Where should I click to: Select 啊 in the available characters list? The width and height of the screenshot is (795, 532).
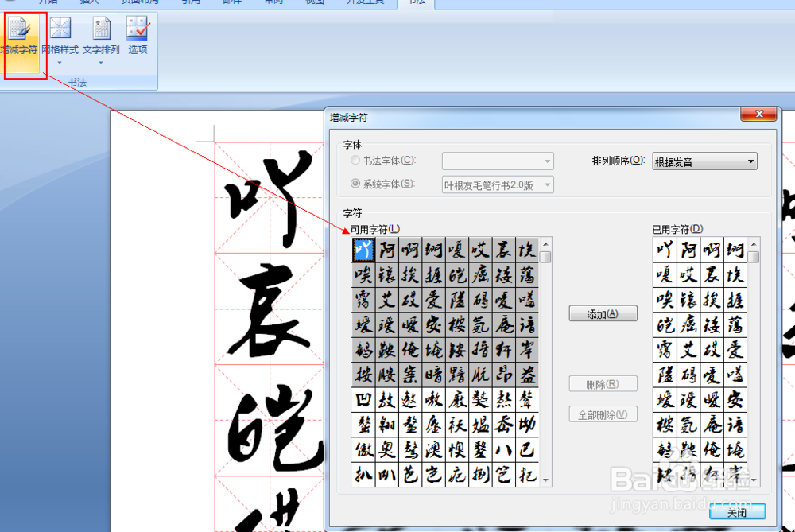[410, 250]
